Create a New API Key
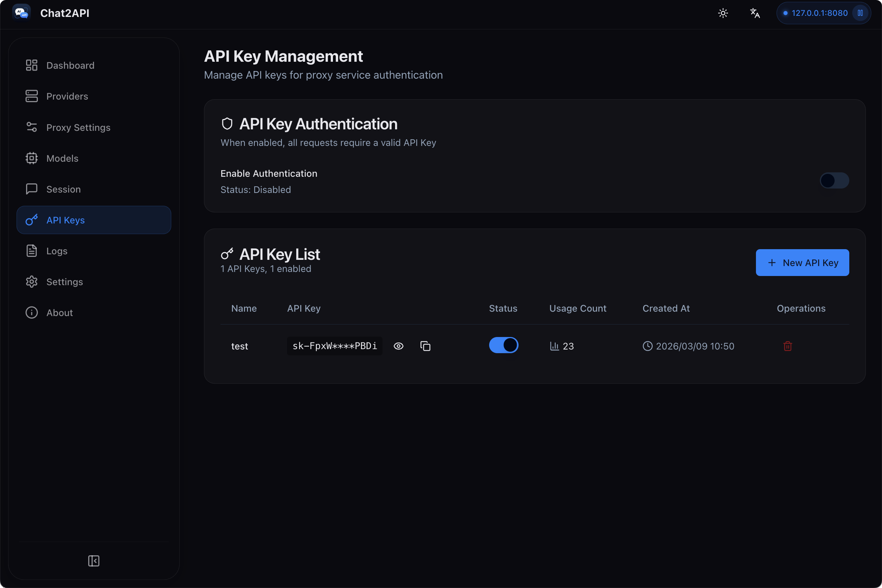The width and height of the screenshot is (882, 588). click(x=802, y=263)
